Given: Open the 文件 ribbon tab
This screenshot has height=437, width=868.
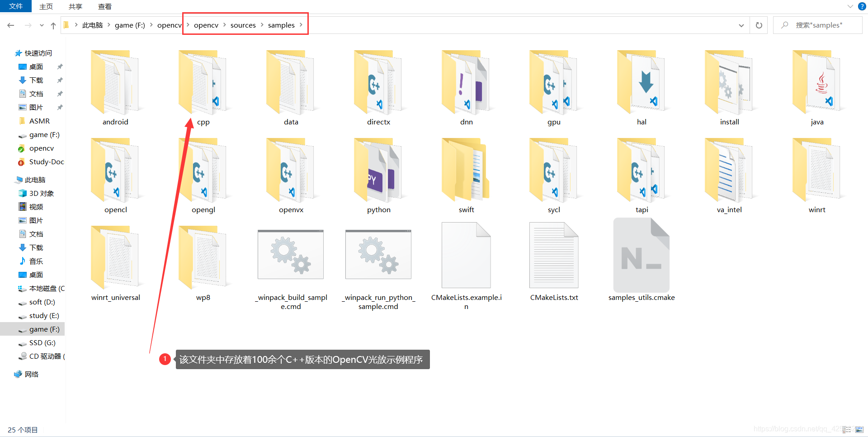Looking at the screenshot, I should click(16, 6).
